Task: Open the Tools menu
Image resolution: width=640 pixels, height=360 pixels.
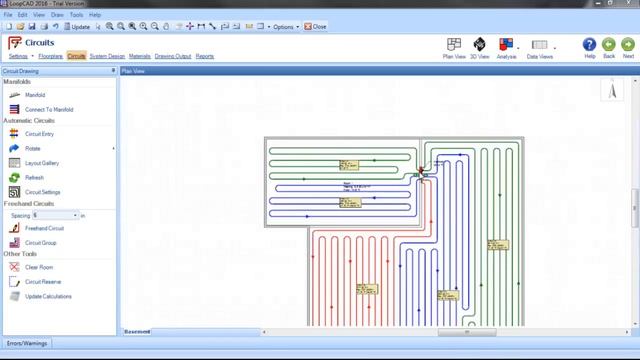Action: click(x=76, y=15)
